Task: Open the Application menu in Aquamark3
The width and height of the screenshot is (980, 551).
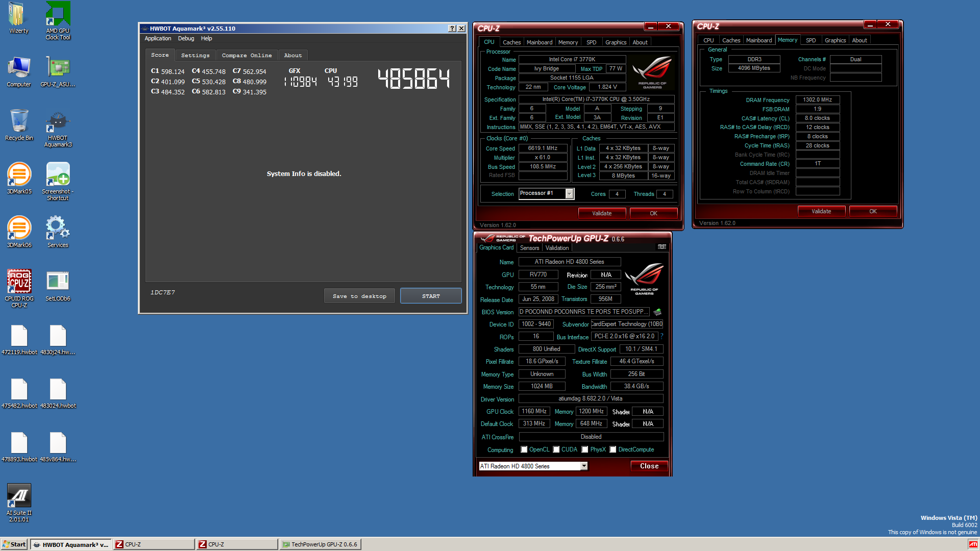Action: [x=158, y=38]
